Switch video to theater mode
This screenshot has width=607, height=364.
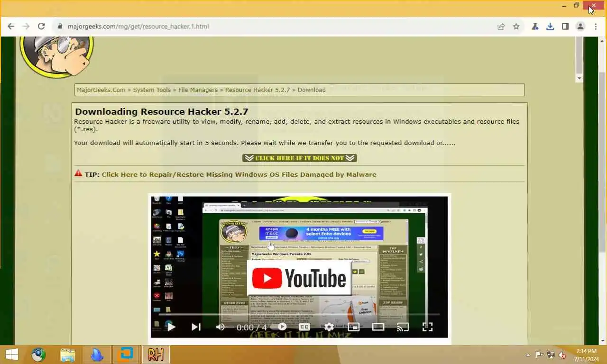click(378, 327)
